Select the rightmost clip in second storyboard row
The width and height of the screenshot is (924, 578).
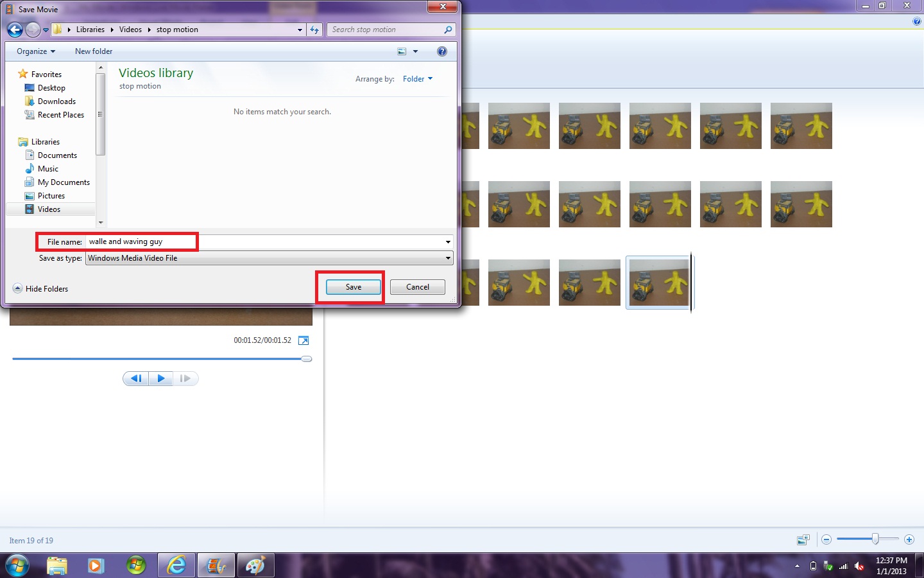pyautogui.click(x=801, y=204)
